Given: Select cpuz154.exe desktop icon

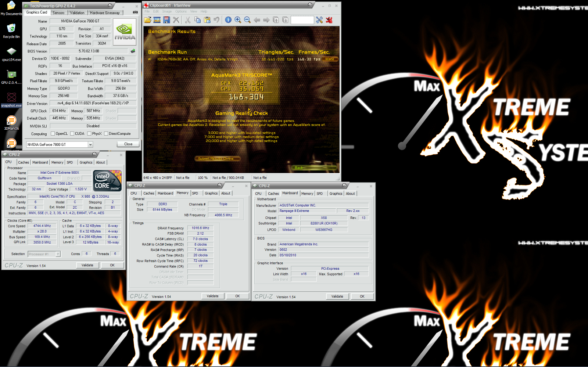Looking at the screenshot, I should click(11, 54).
